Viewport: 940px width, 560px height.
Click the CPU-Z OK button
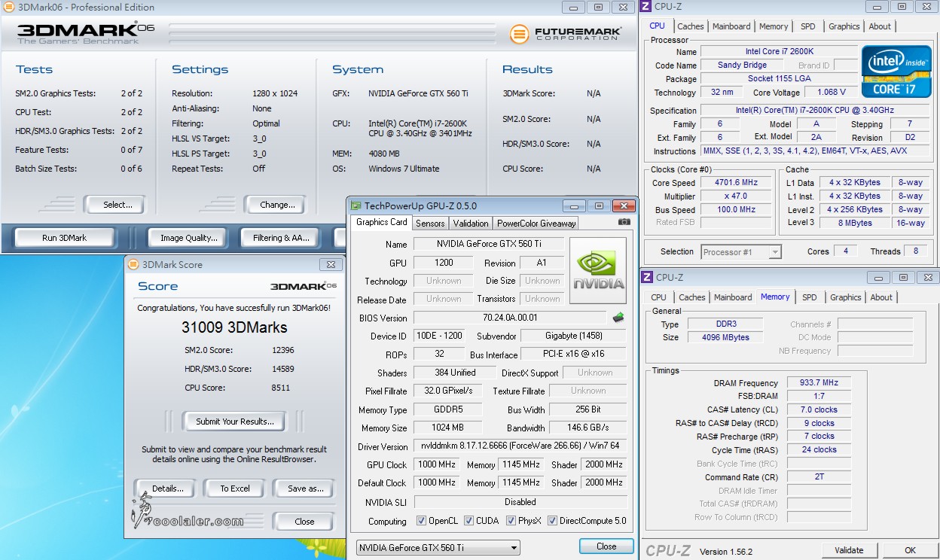coord(910,550)
